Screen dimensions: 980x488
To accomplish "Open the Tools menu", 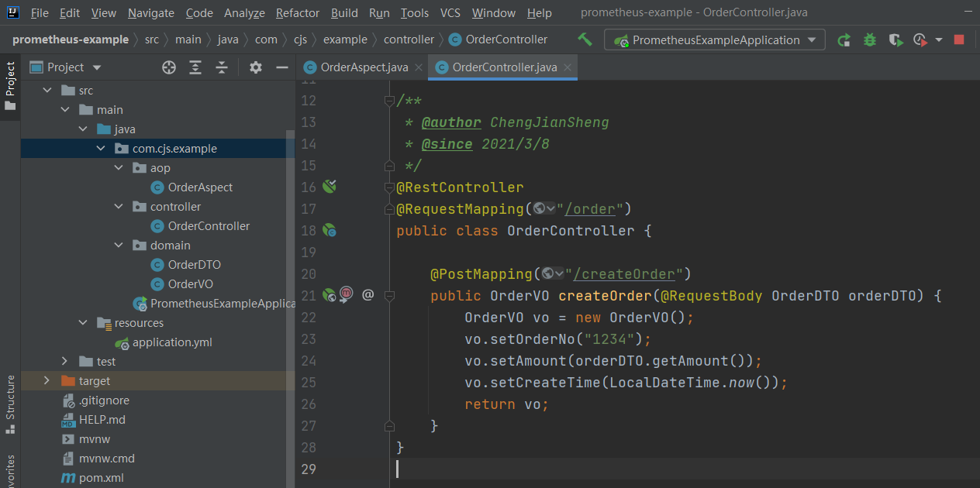I will [x=415, y=13].
